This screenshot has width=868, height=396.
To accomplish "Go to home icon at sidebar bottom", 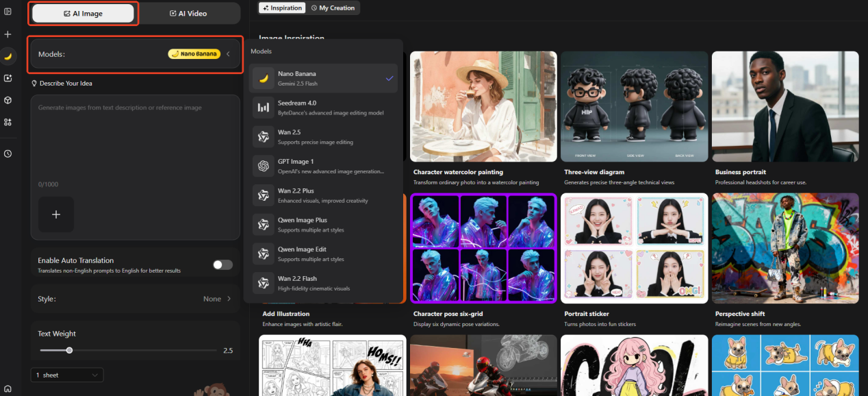I will pos(8,388).
